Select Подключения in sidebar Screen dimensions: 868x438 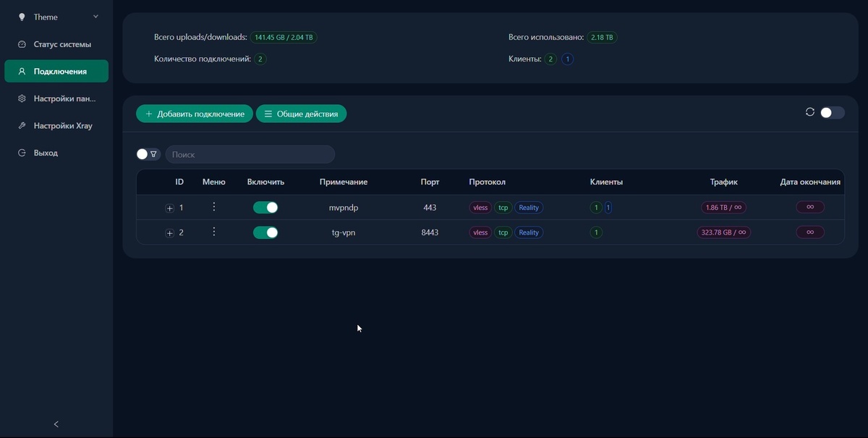pyautogui.click(x=56, y=71)
